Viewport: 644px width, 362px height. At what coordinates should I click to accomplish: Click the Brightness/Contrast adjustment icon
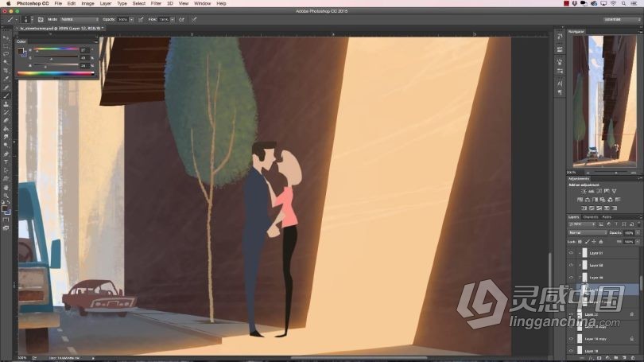tap(584, 191)
